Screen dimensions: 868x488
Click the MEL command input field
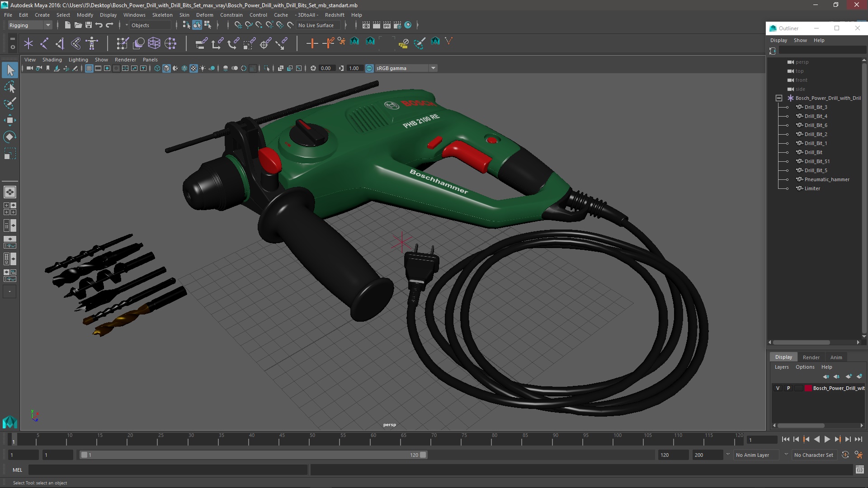pos(167,470)
